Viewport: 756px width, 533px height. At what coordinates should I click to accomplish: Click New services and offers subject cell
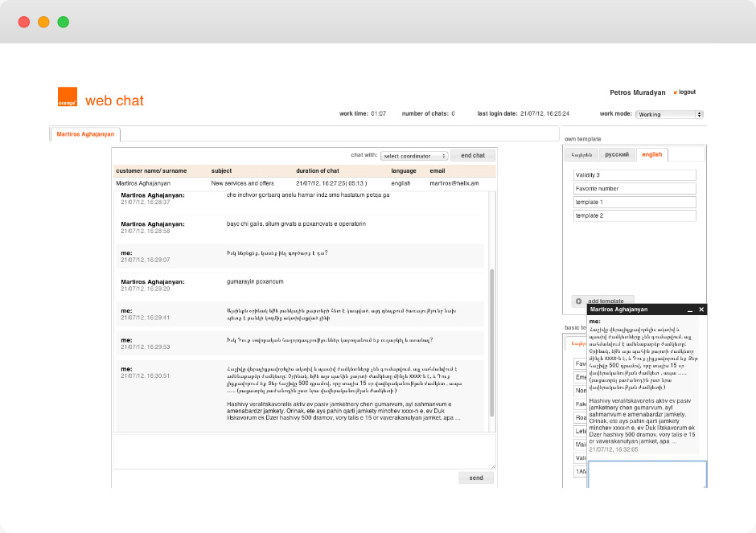point(243,183)
